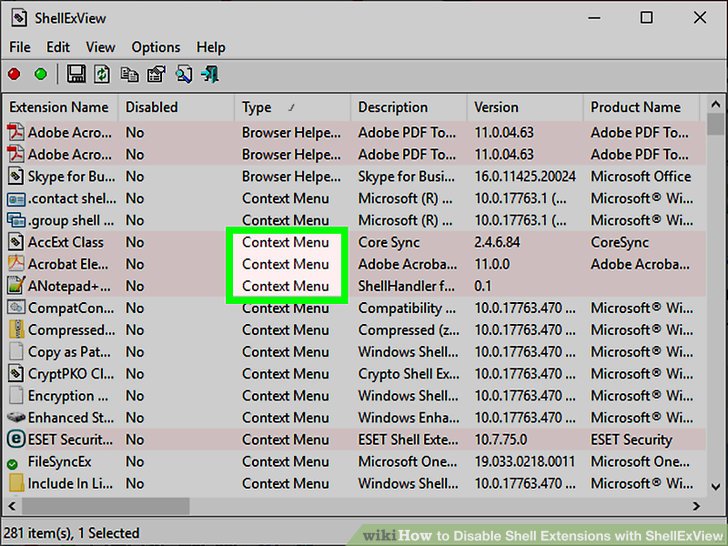728x546 pixels.
Task: Click the ANotepad+... row icon
Action: pos(16,286)
